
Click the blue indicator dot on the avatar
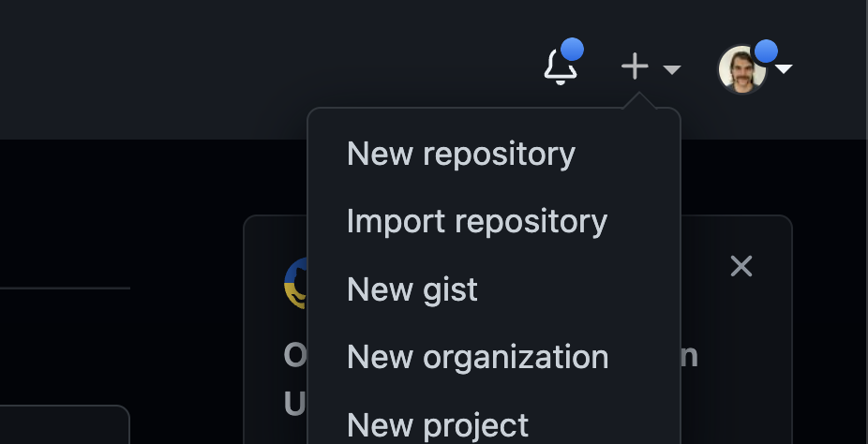click(x=766, y=52)
